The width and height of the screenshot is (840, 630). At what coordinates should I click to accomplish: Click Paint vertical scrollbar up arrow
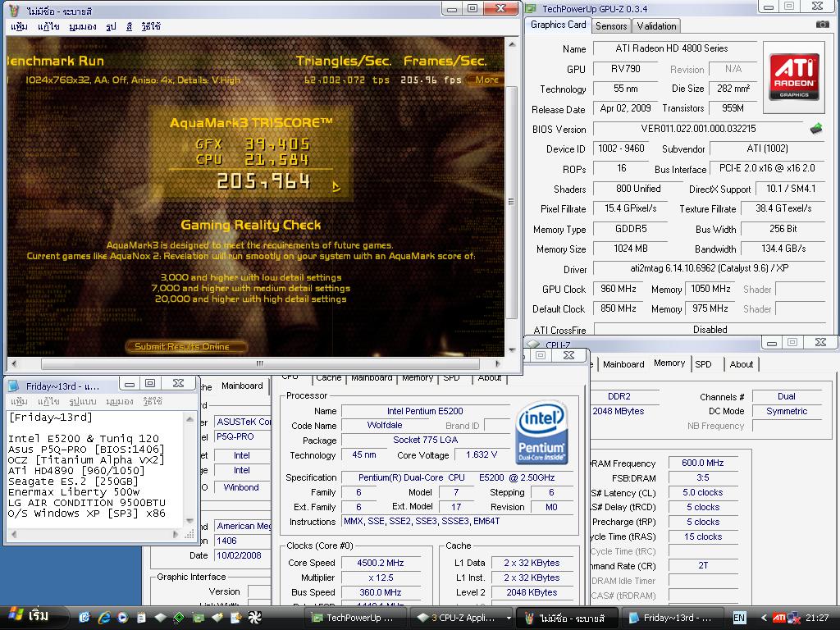pos(512,45)
